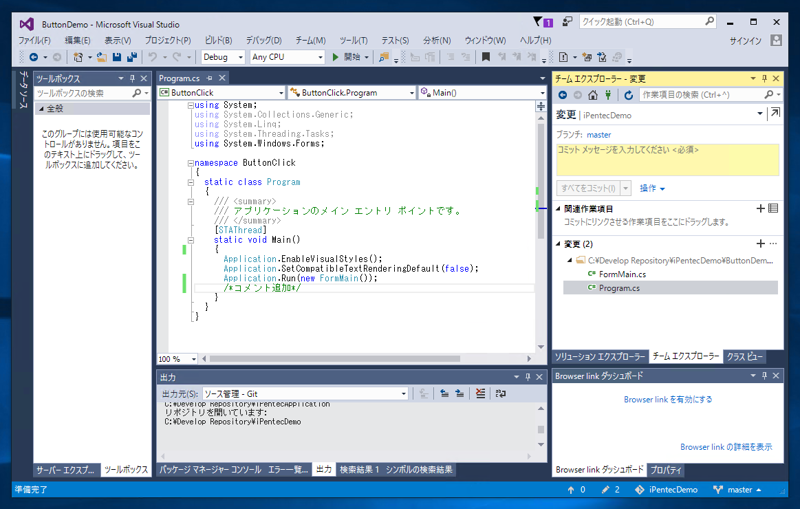
Task: Switch to the ソリューション エクスプローラー tab
Action: click(x=600, y=357)
